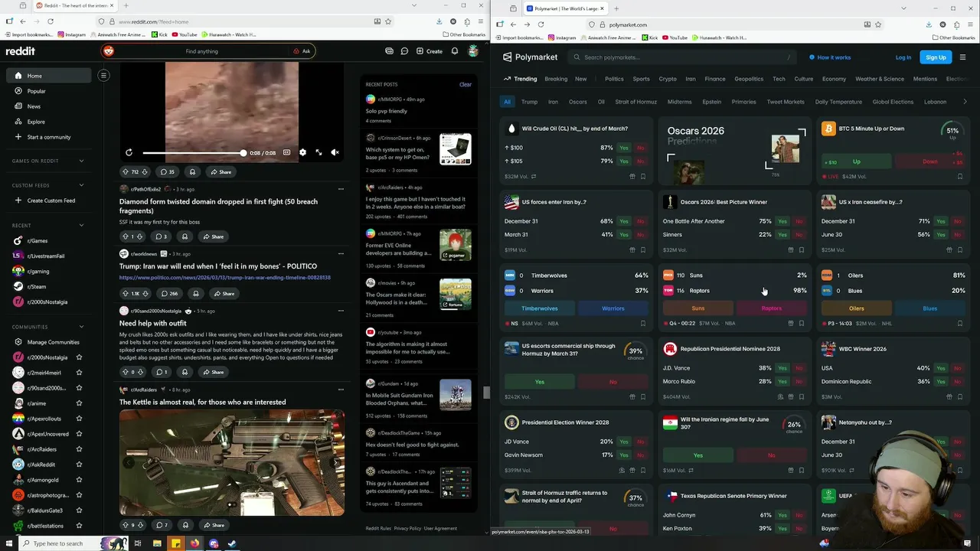Collapse Reddit sidebar hamburger button
This screenshot has width=980, height=551.
coord(103,75)
